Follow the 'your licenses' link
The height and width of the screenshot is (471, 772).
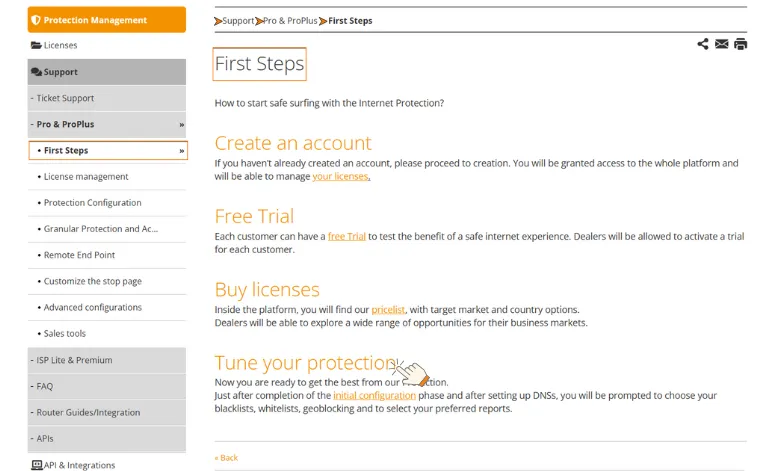tap(340, 176)
